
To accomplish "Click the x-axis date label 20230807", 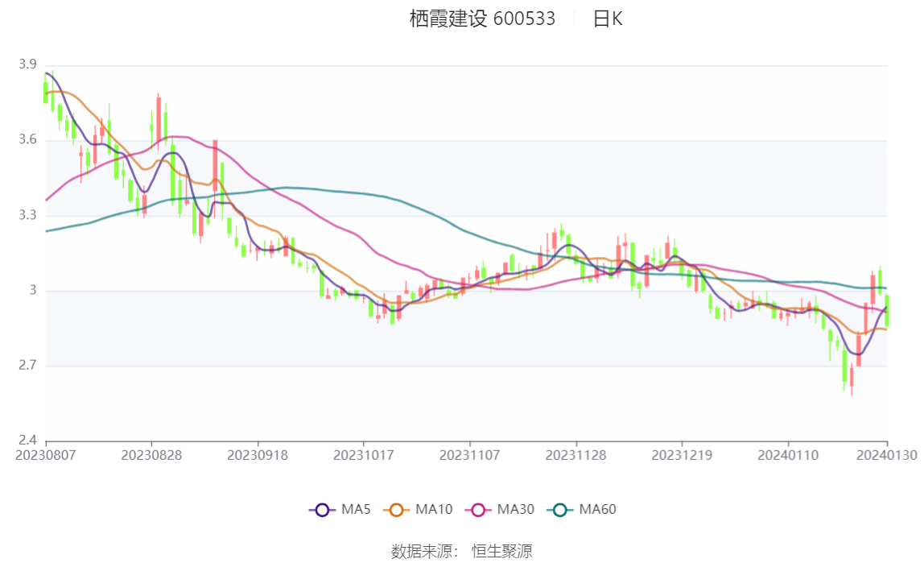I will click(45, 455).
